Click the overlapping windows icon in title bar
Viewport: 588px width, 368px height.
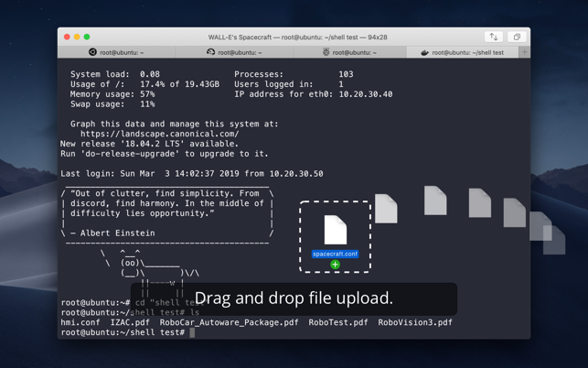coord(517,38)
